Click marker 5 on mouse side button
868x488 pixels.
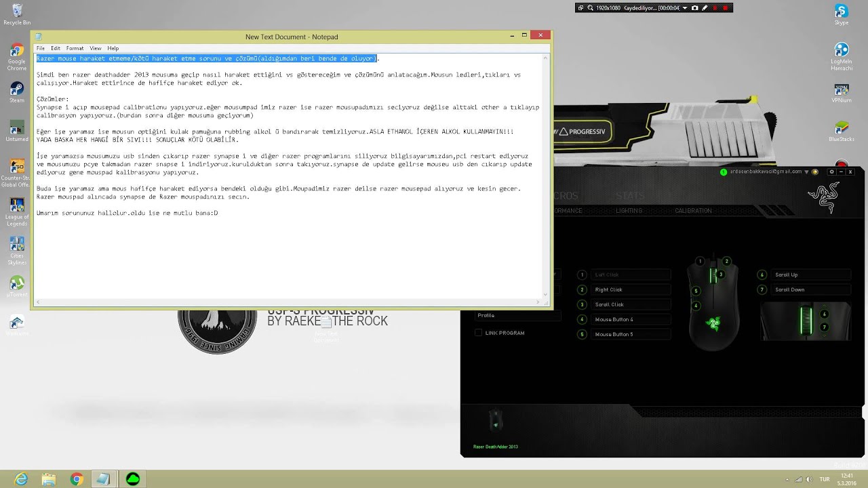click(x=695, y=291)
